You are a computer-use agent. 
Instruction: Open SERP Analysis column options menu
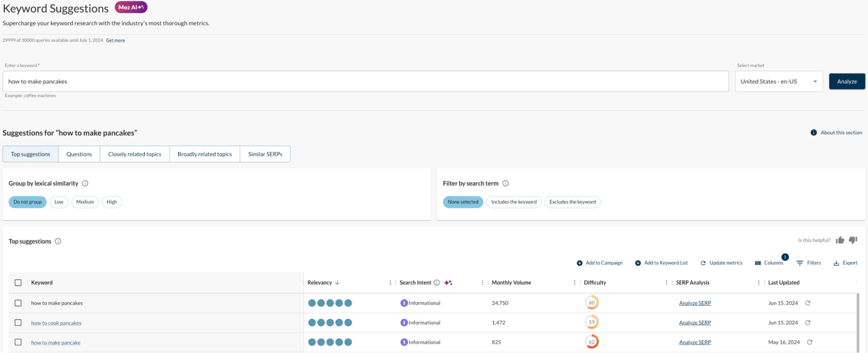point(759,283)
